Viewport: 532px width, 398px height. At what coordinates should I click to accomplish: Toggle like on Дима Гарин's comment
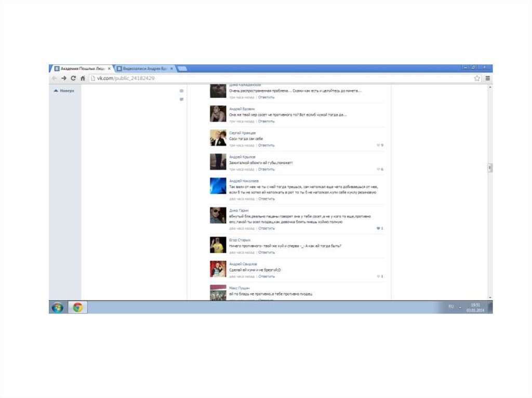(x=379, y=228)
